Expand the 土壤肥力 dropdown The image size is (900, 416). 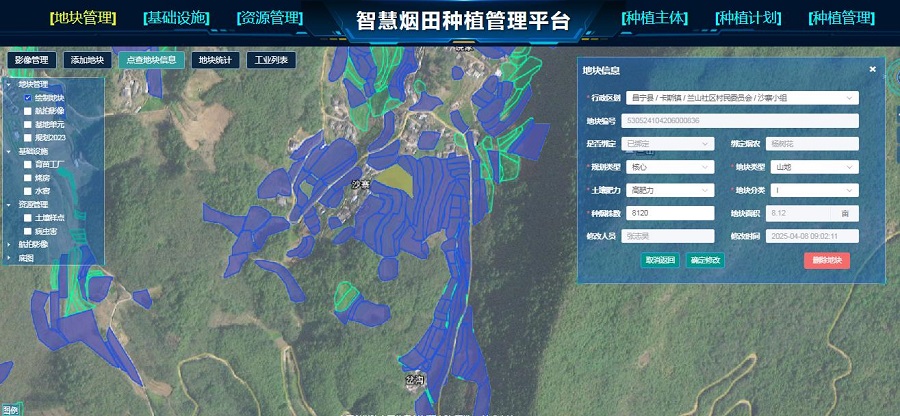point(669,190)
